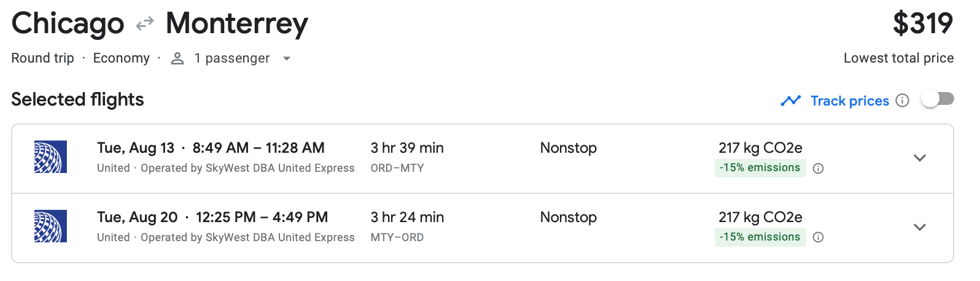Click the passenger person icon
The width and height of the screenshot is (980, 281).
(x=177, y=58)
